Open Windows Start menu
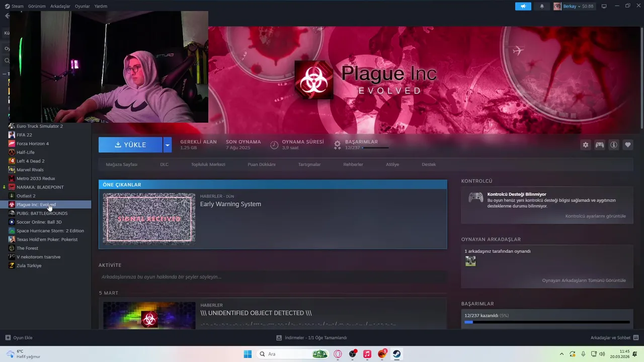Image resolution: width=644 pixels, height=362 pixels. (248, 354)
